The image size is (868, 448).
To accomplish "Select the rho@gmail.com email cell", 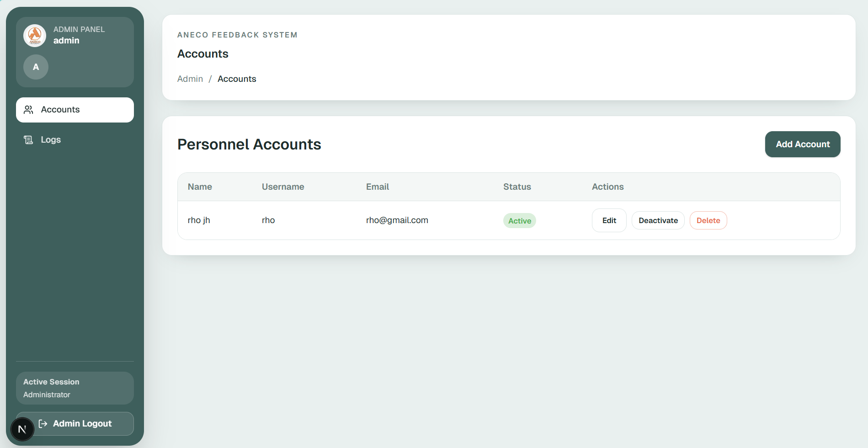I will click(397, 220).
